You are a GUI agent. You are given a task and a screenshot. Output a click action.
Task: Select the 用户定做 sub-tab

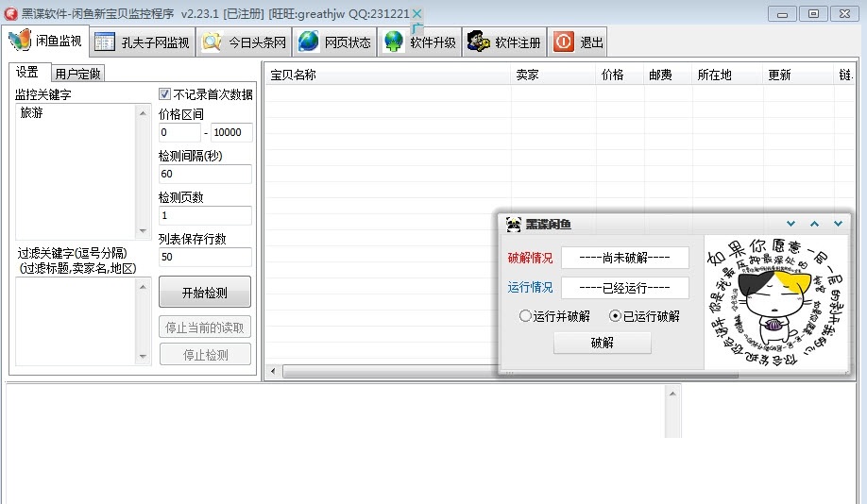pos(77,74)
